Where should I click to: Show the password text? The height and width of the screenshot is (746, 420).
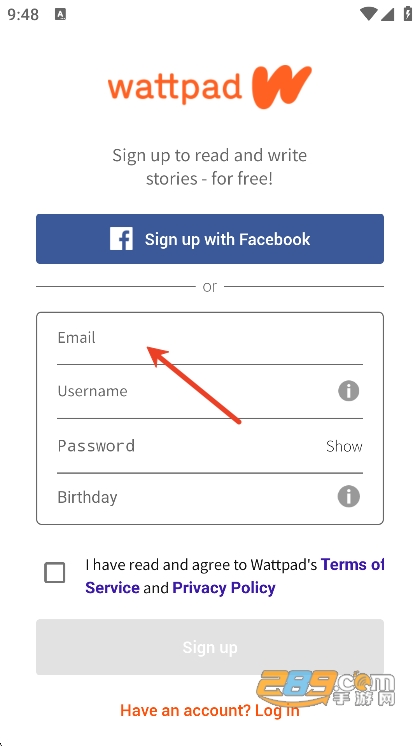(344, 446)
